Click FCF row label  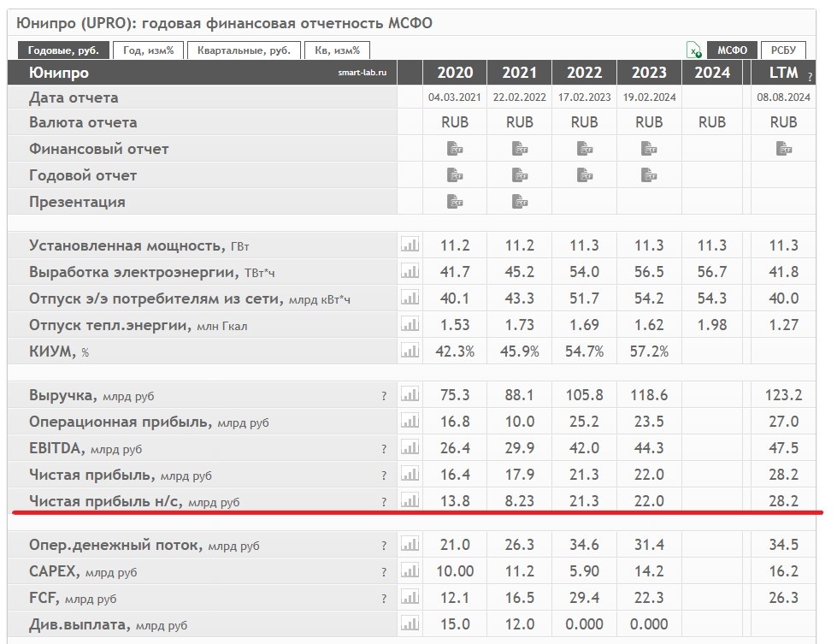44,598
